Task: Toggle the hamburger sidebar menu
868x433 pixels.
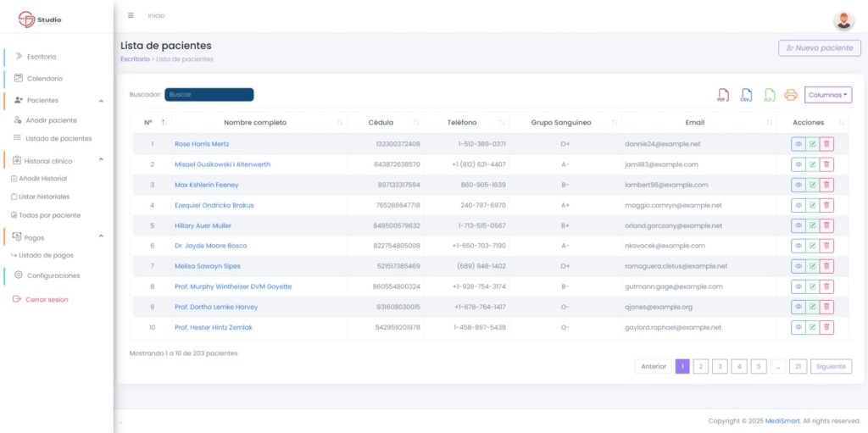Action: 131,15
